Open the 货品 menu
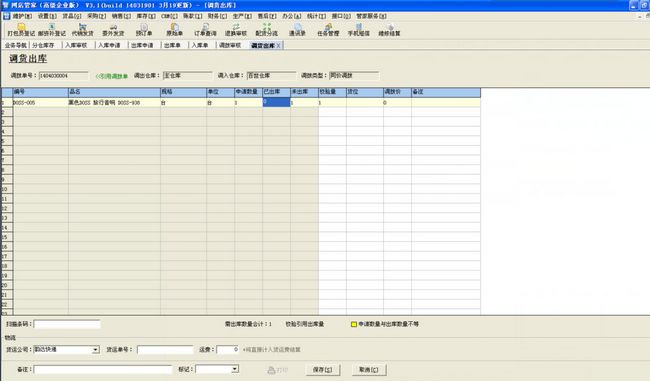Screen dimensions: 650x381 tap(72, 16)
